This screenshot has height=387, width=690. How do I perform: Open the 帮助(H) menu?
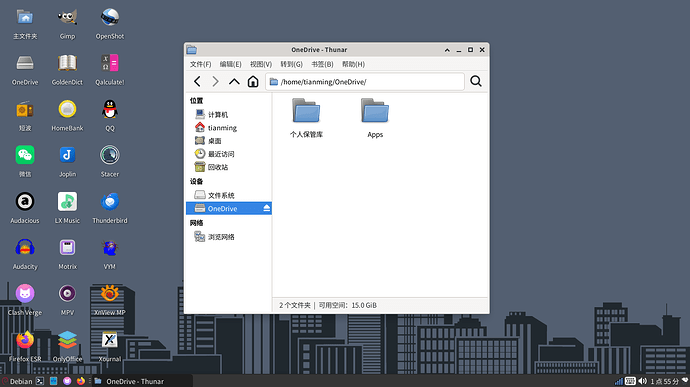point(353,64)
